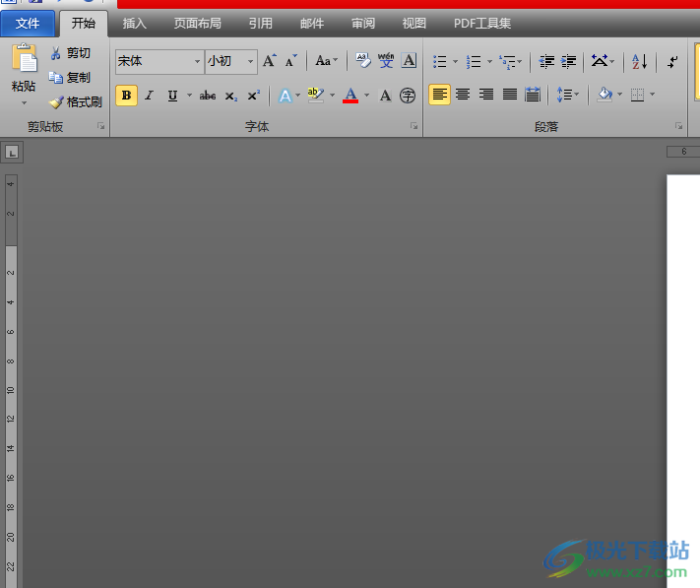
Task: Switch to the References (引用) tab
Action: point(261,24)
